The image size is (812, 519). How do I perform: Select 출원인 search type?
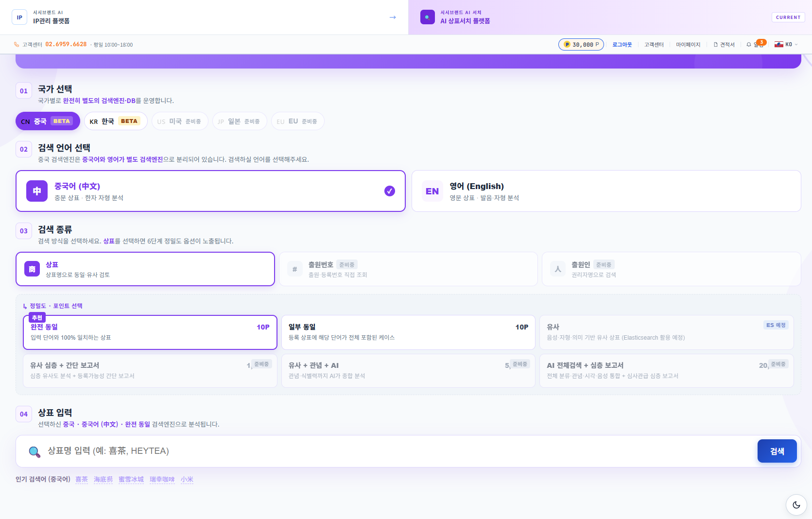pyautogui.click(x=672, y=269)
